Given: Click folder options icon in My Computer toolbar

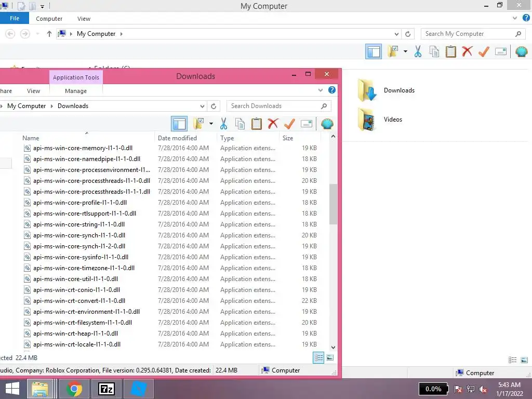Looking at the screenshot, I should pos(393,51).
